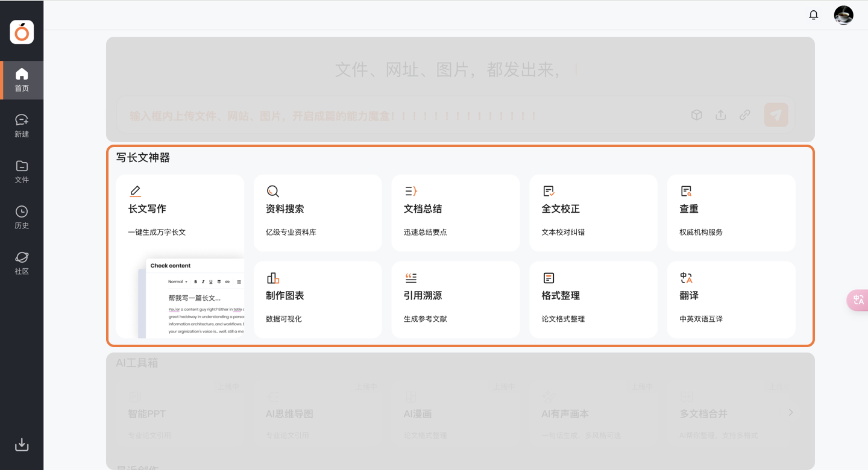Click the orange app logo
The height and width of the screenshot is (470, 868).
click(x=22, y=32)
